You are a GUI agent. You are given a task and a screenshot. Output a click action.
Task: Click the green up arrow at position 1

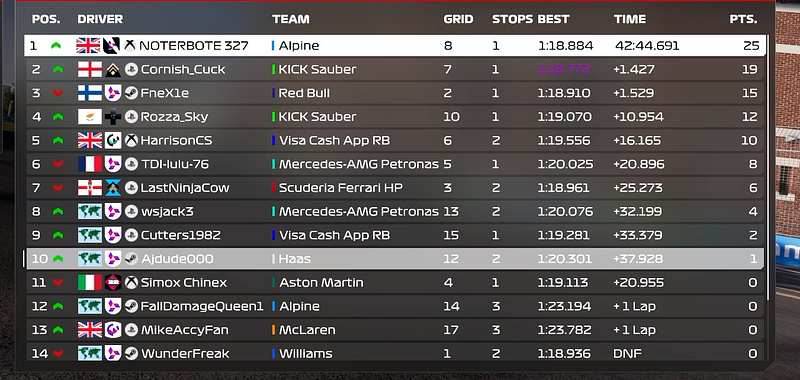coord(56,45)
